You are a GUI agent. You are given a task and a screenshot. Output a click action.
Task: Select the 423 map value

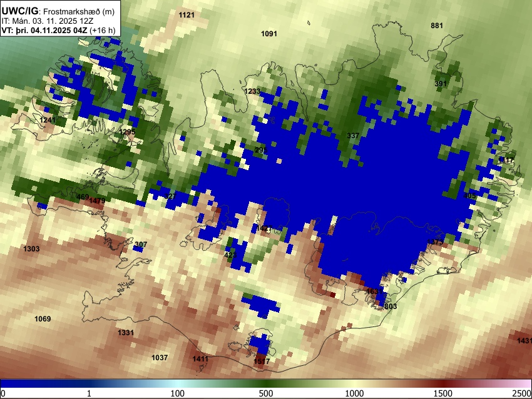point(230,255)
